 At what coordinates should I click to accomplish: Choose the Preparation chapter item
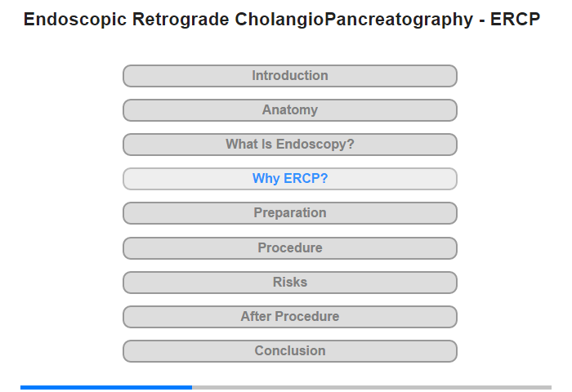click(289, 213)
